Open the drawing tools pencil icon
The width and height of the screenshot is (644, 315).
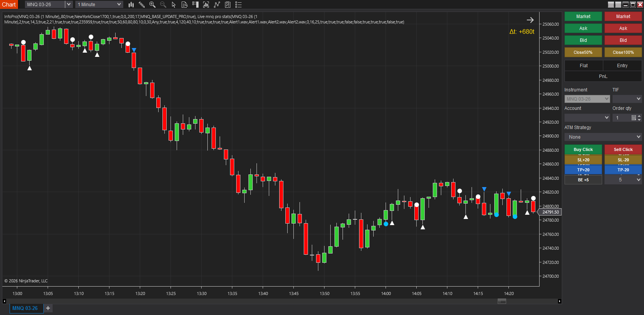142,5
